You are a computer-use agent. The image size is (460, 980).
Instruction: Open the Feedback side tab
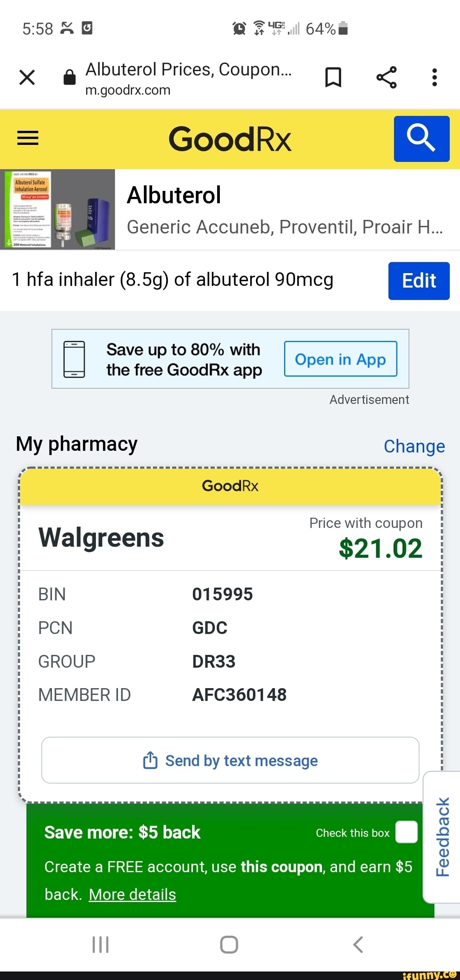442,837
